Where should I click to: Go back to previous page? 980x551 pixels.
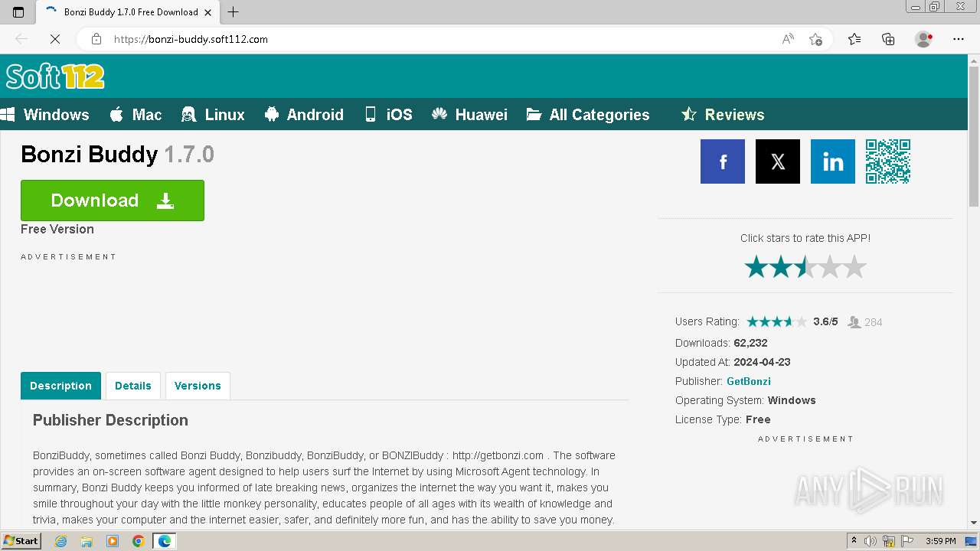[21, 39]
